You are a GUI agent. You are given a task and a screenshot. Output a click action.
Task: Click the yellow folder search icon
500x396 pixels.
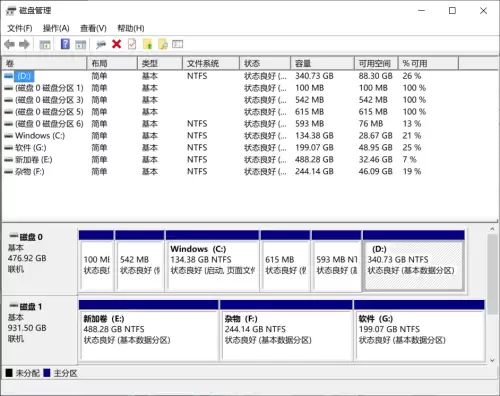coord(163,44)
